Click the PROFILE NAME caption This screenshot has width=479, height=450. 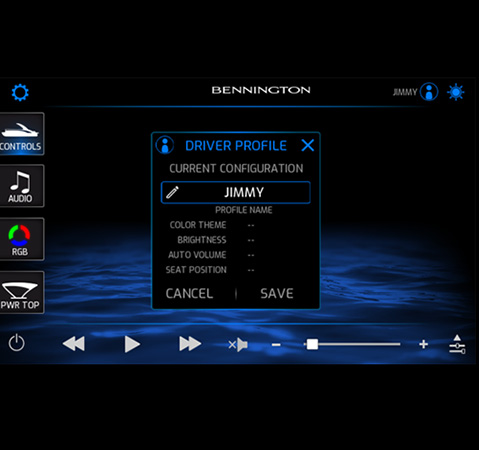[244, 210]
